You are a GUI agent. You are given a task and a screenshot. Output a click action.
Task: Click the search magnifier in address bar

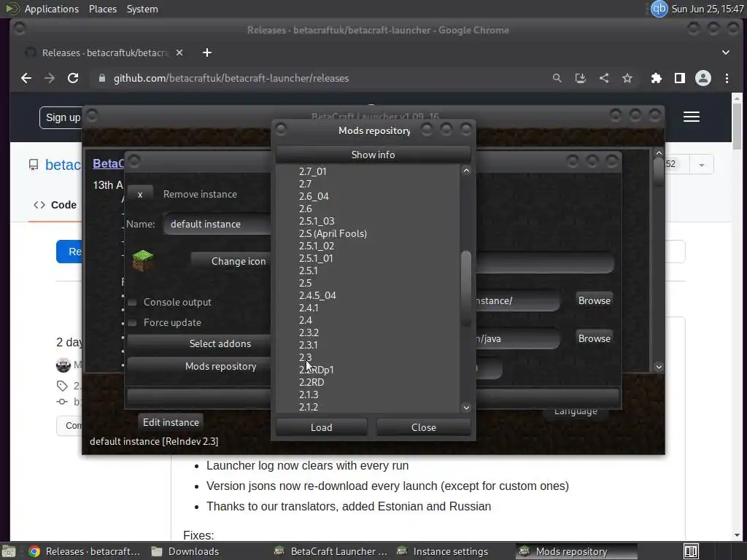(x=557, y=78)
